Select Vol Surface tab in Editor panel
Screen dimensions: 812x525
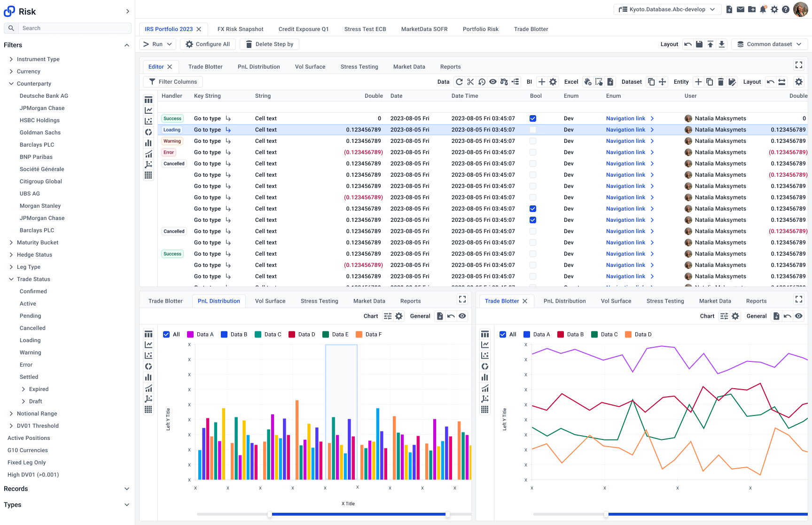pos(310,67)
